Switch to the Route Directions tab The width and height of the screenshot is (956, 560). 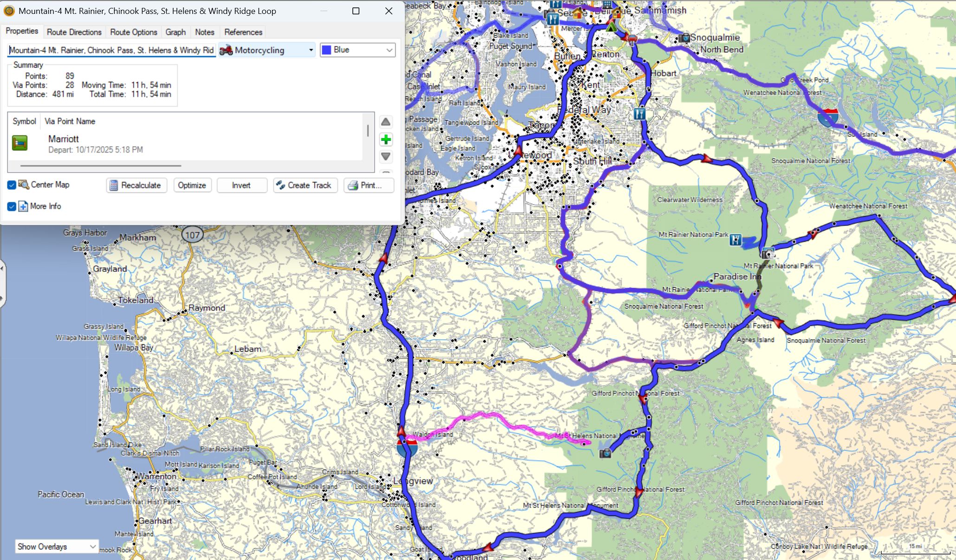(x=74, y=32)
